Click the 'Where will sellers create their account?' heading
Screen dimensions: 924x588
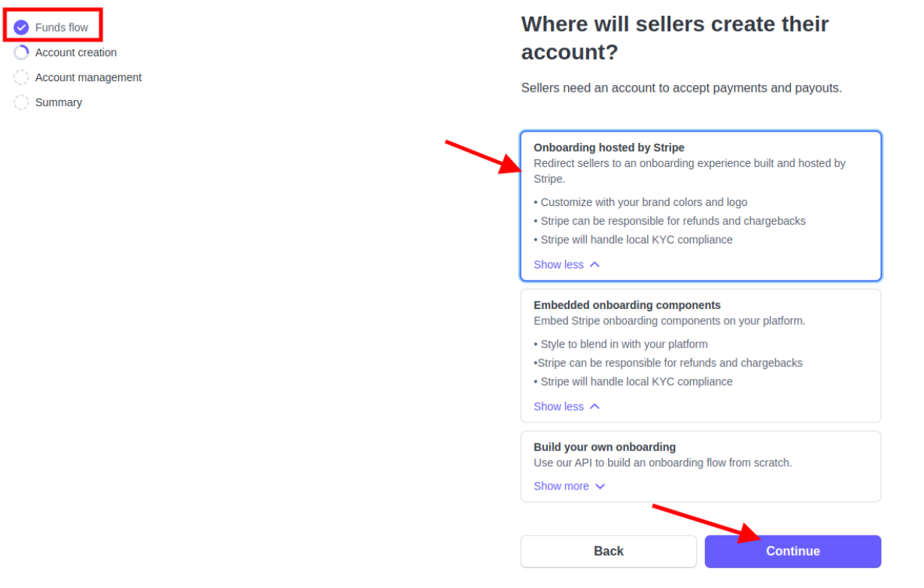click(x=674, y=38)
